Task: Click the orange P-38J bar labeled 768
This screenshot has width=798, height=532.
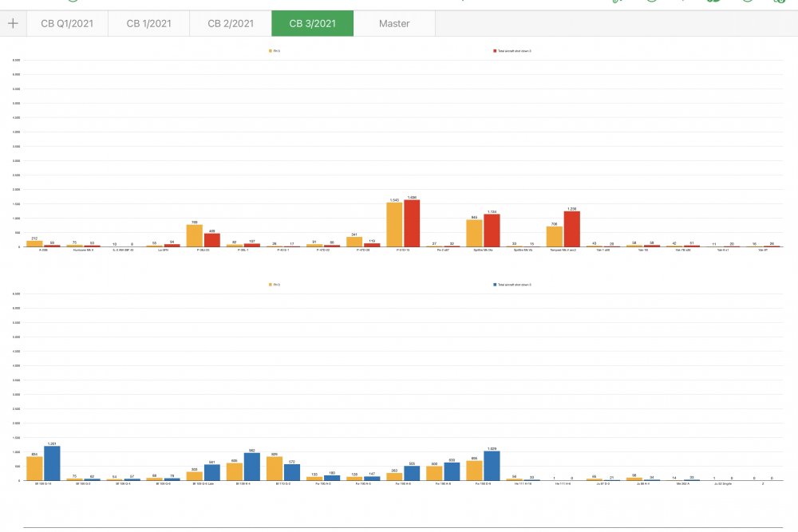Action: [x=195, y=235]
